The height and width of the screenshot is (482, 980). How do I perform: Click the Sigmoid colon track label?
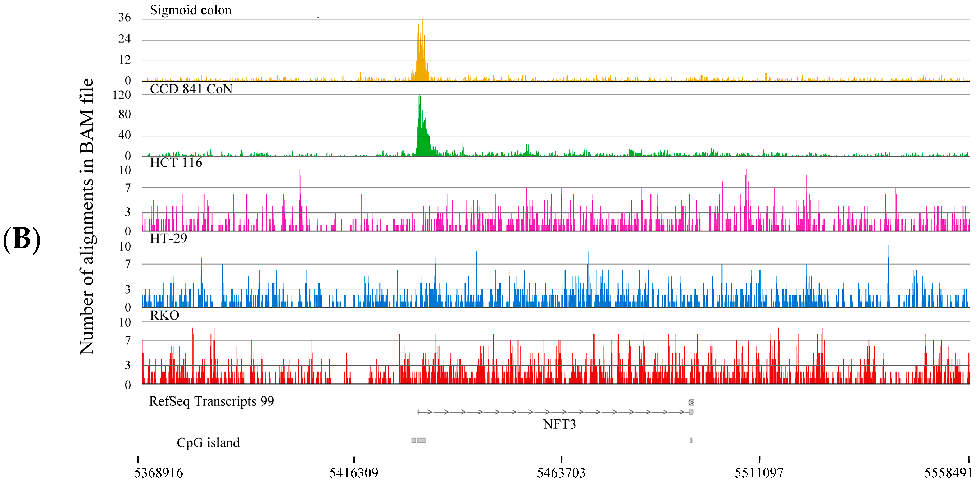(x=191, y=10)
